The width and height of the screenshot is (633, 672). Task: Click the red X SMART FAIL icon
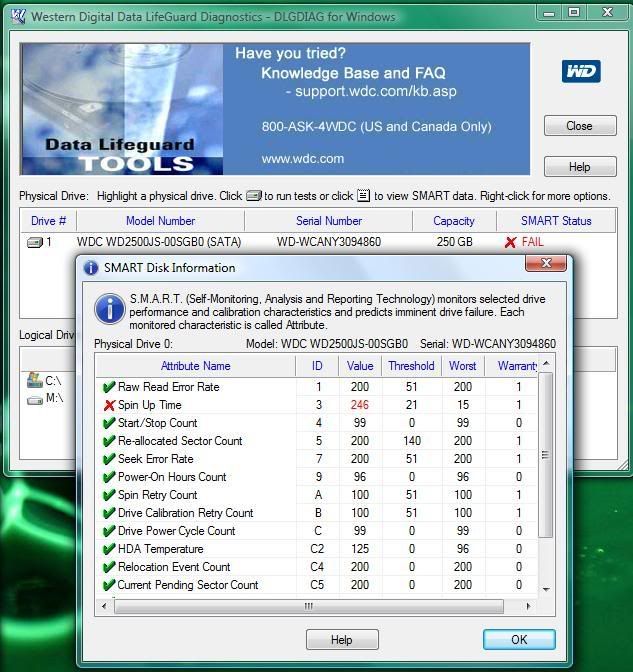[510, 243]
